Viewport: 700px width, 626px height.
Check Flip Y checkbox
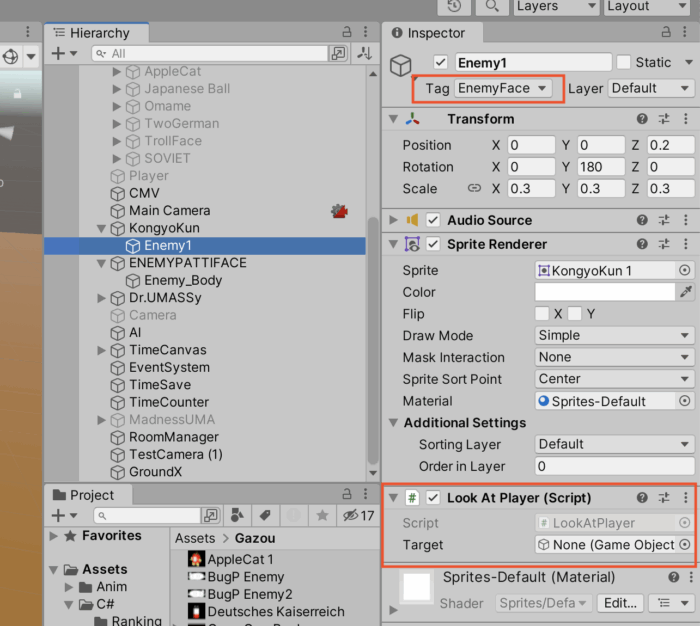pyautogui.click(x=575, y=313)
